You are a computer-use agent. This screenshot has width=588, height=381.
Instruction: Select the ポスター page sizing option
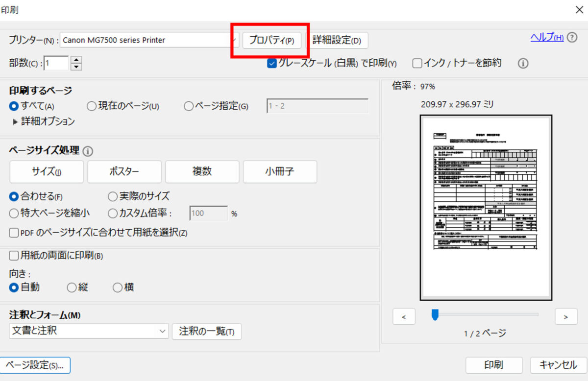point(124,171)
